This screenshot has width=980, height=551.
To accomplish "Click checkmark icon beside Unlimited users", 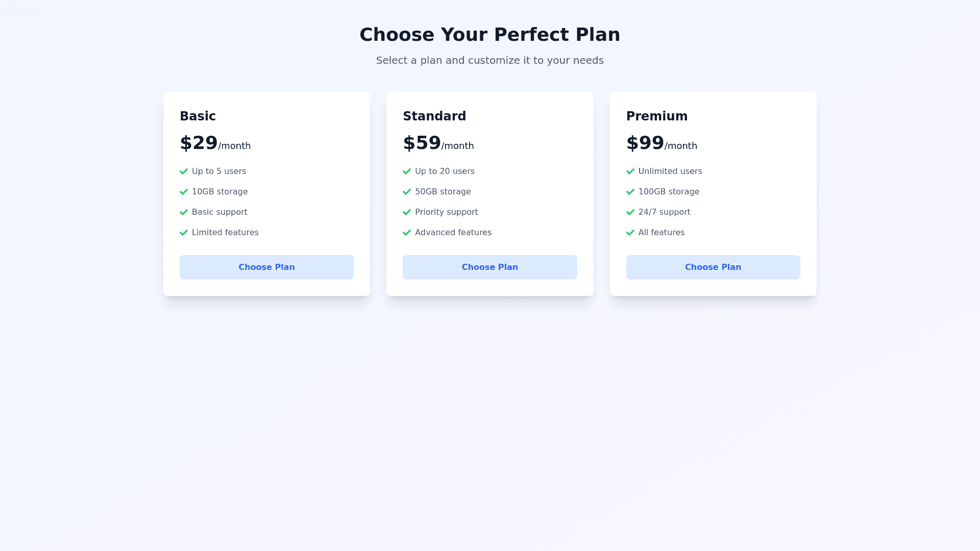I will click(x=630, y=171).
